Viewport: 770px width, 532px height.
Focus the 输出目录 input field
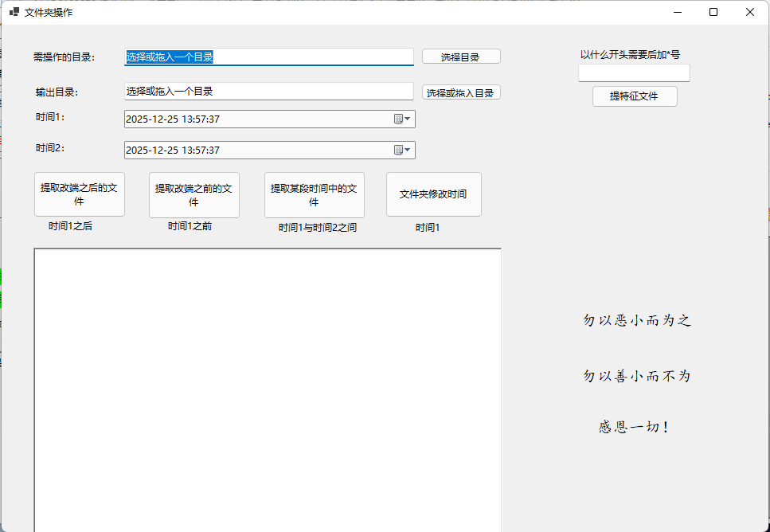pyautogui.click(x=268, y=92)
